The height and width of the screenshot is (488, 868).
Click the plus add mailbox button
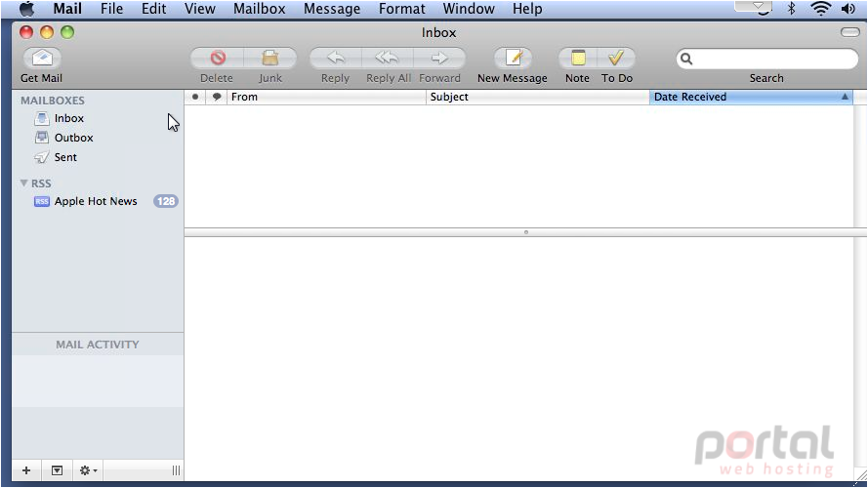pos(26,470)
